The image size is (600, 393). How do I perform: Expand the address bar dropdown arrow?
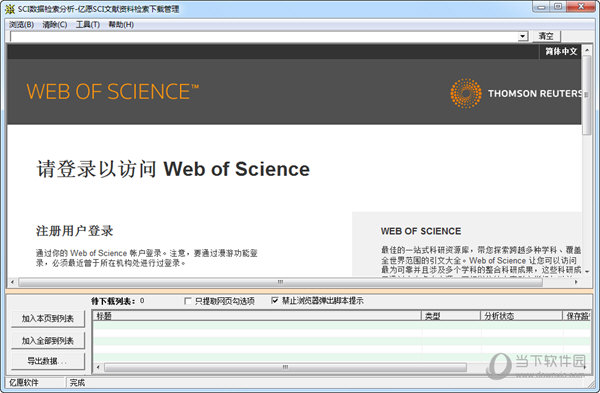[x=523, y=36]
